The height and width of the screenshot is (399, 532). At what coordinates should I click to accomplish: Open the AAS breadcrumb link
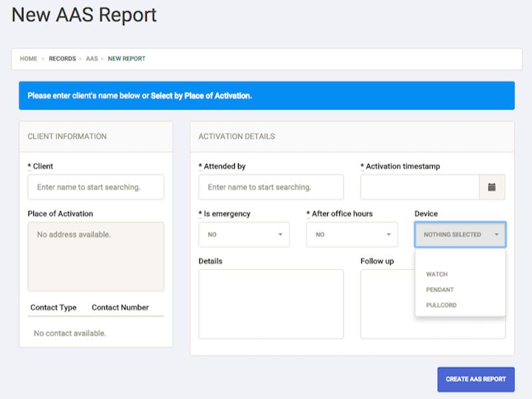(x=92, y=59)
